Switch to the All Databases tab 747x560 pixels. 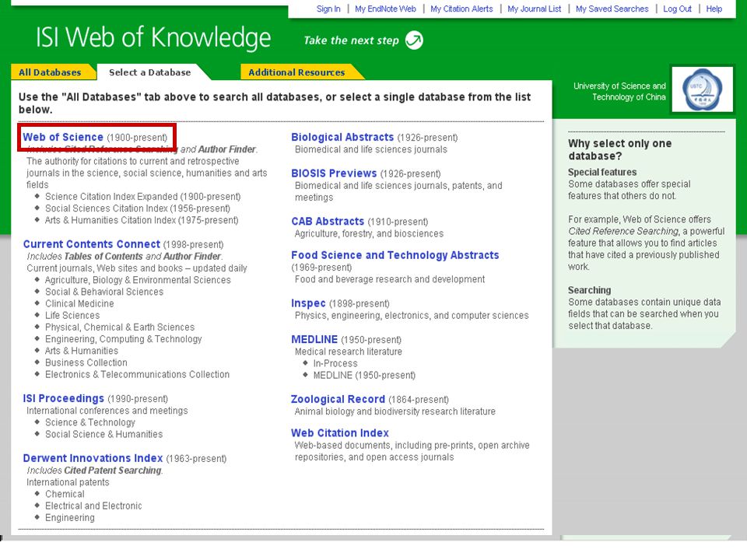[50, 72]
